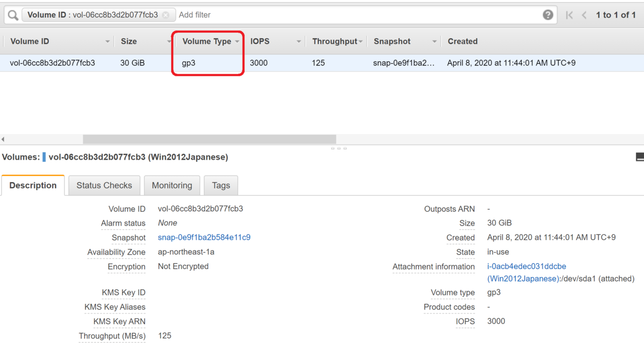Image resolution: width=644 pixels, height=343 pixels.
Task: Switch to the Description tab
Action: [x=33, y=185]
